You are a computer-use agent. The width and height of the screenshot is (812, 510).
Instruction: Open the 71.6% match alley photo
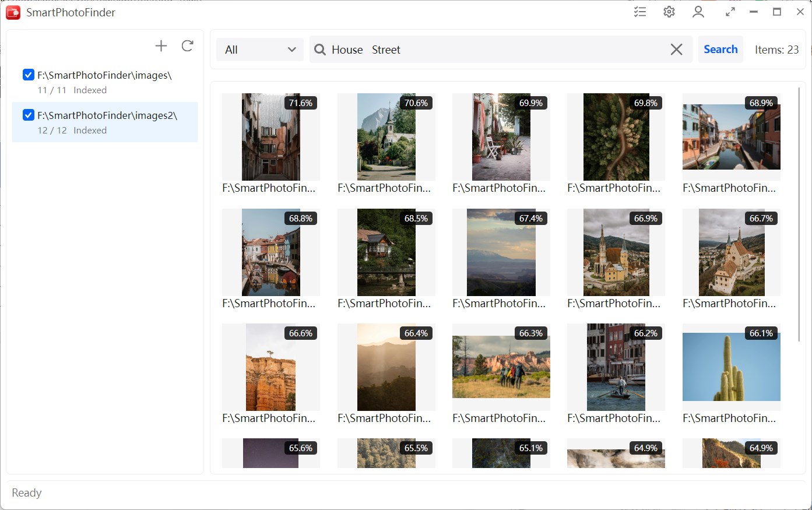point(271,137)
